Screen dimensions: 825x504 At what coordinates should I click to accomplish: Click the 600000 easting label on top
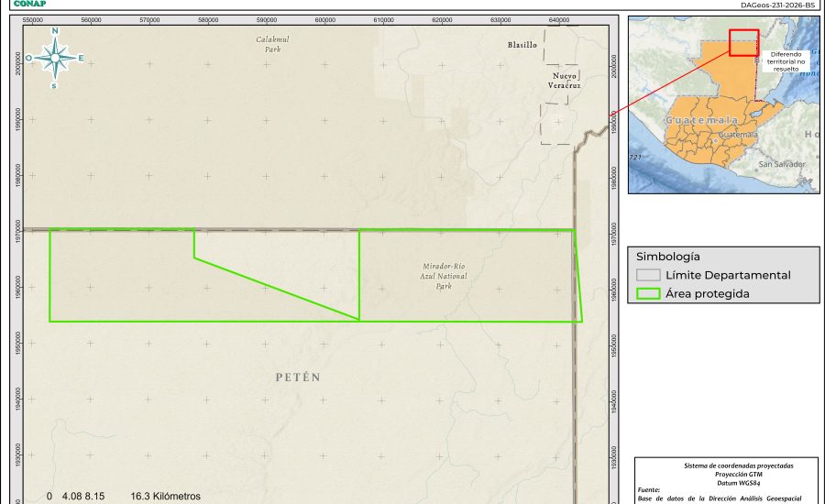pos(325,19)
